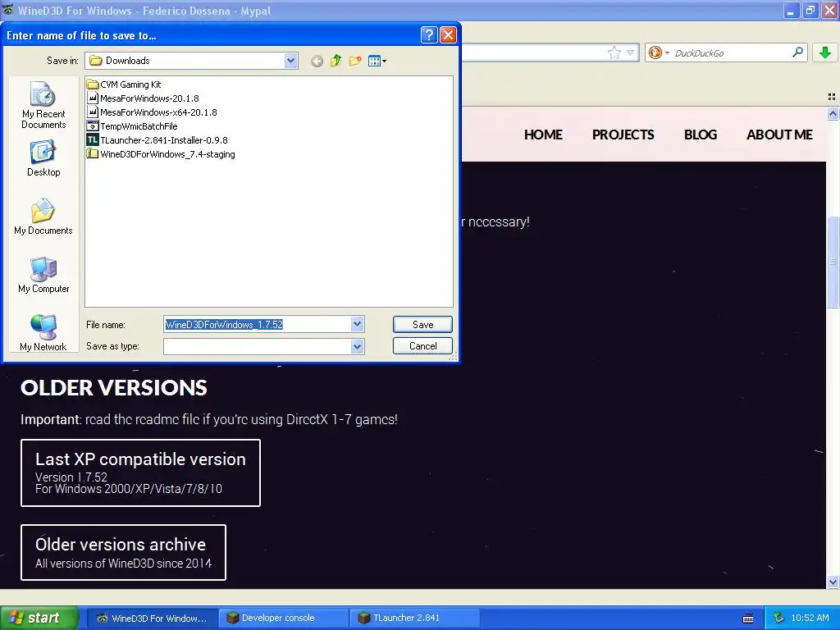Select TempWmicBatchFile in file list

(132, 126)
